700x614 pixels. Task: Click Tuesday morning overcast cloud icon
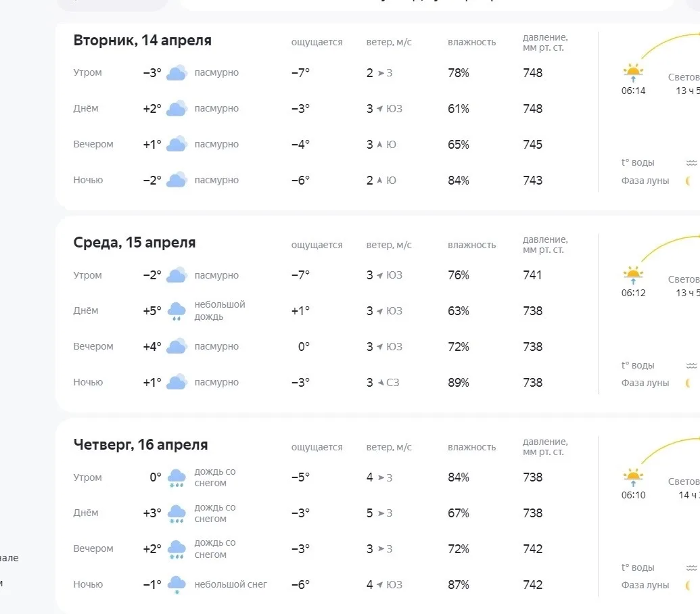coord(177,73)
